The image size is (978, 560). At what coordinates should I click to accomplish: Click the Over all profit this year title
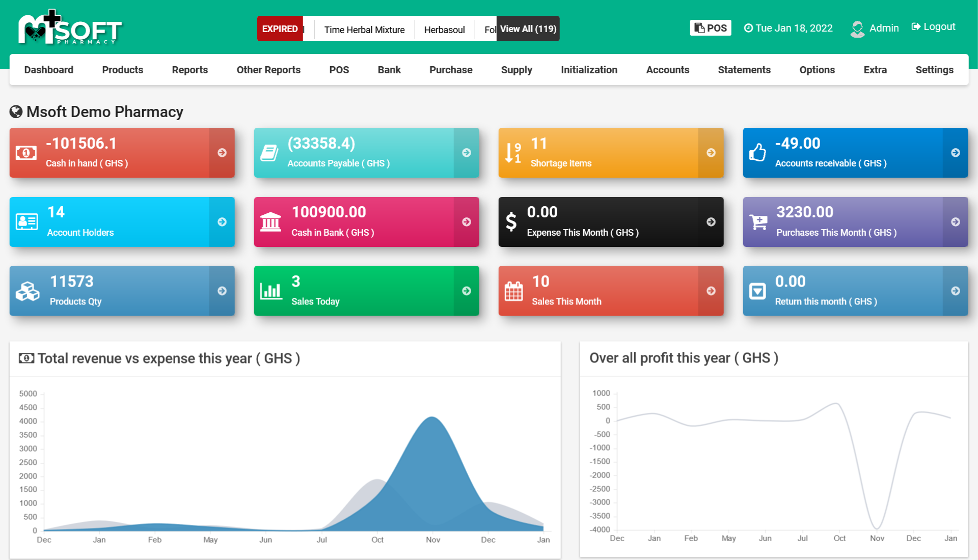tap(684, 358)
